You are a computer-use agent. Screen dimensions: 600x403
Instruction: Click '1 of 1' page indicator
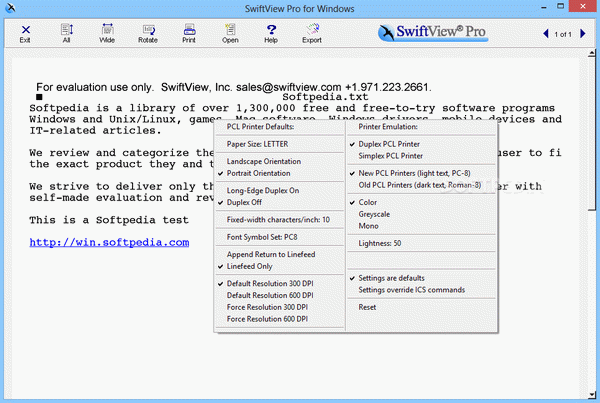(563, 34)
